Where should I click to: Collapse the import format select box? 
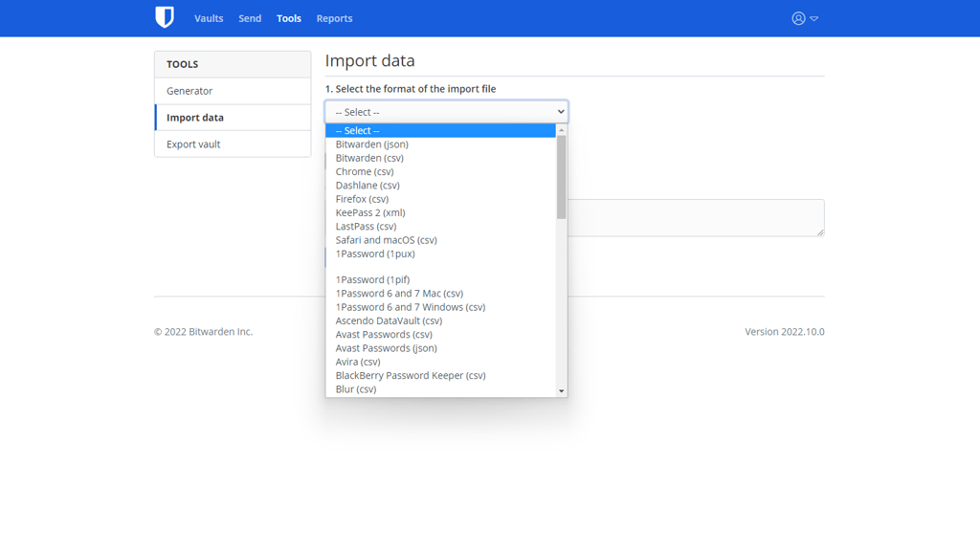[x=446, y=112]
